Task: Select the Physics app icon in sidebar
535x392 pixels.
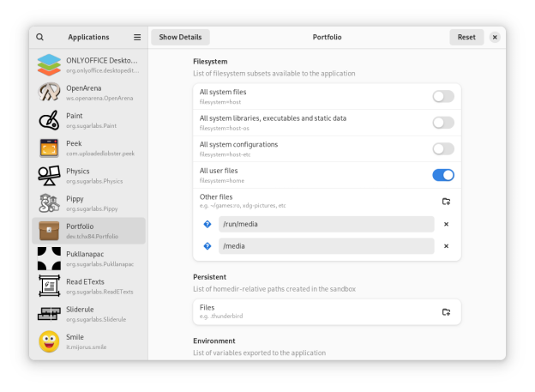Action: pos(49,176)
